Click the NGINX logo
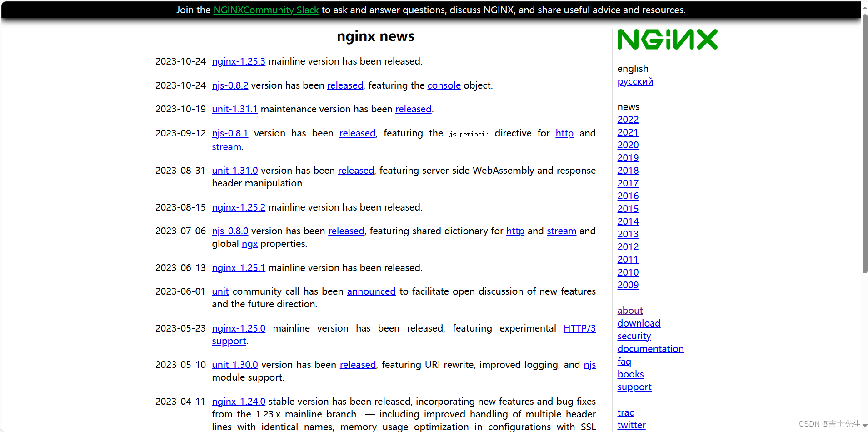Screen dimensions: 868x432 (x=667, y=40)
